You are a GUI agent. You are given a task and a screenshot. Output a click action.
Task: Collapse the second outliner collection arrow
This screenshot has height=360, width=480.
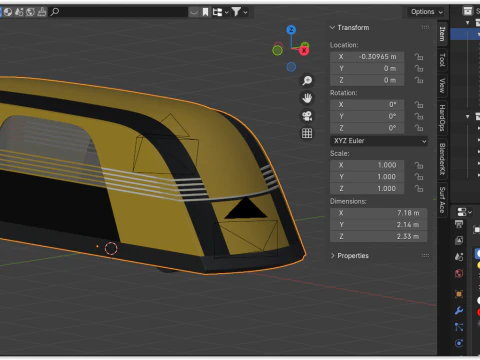(x=467, y=117)
